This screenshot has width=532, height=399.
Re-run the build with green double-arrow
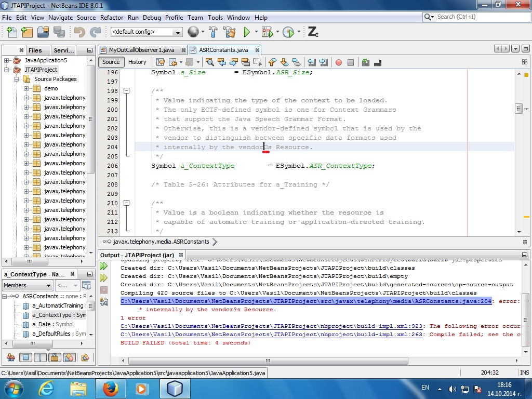(x=104, y=266)
